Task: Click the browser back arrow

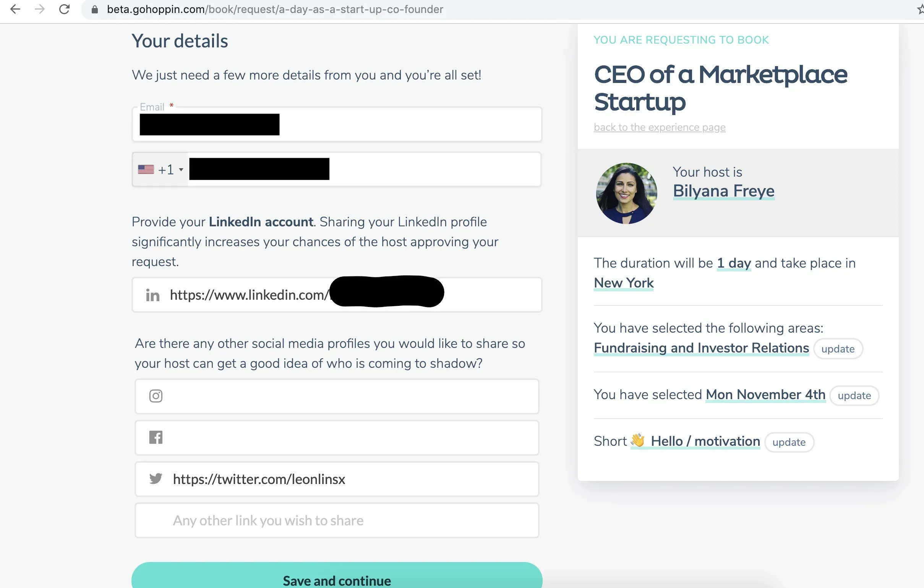Action: [x=15, y=9]
